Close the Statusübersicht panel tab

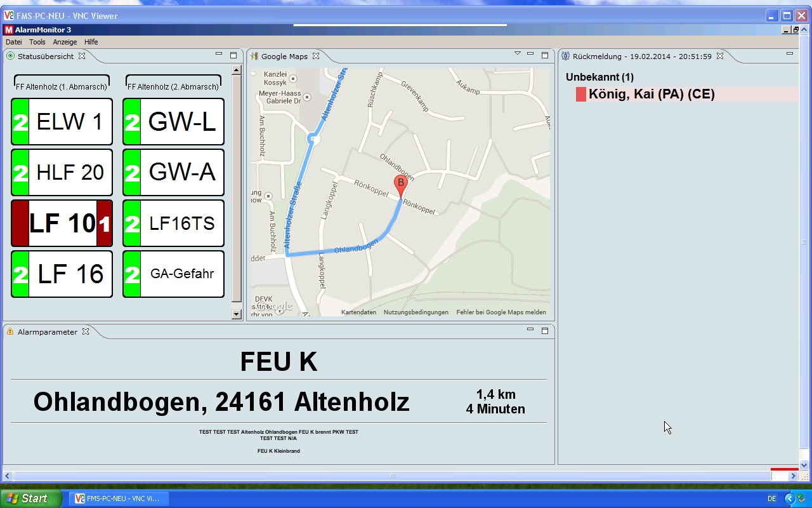pos(82,57)
